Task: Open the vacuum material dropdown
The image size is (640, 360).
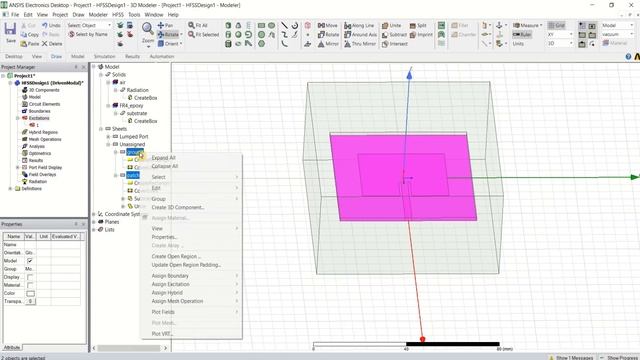Action: click(x=617, y=34)
